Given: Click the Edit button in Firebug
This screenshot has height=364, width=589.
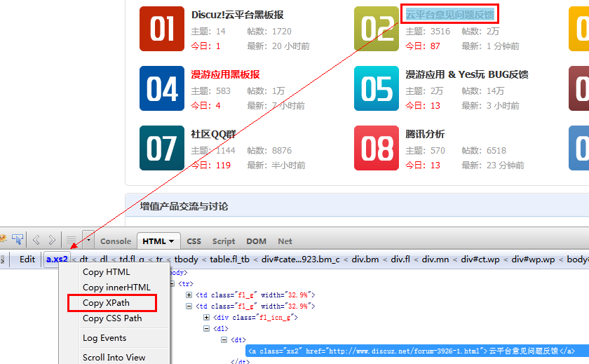Looking at the screenshot, I should tap(27, 259).
